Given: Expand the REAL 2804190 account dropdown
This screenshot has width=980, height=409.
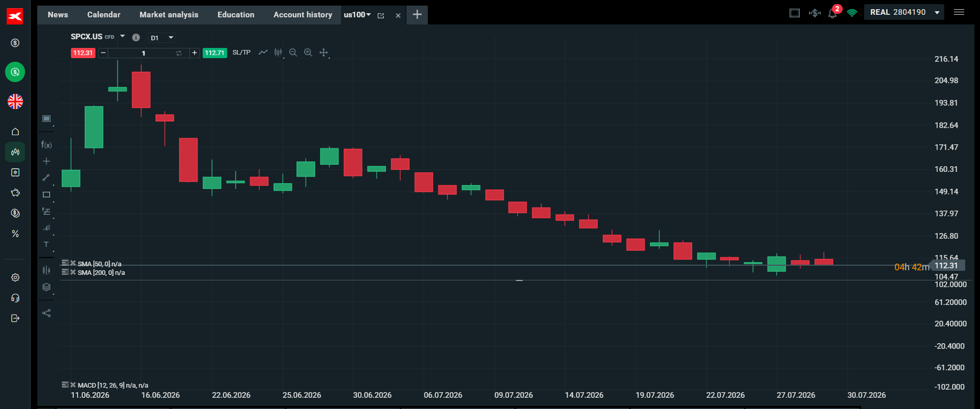Looking at the screenshot, I should pos(904,12).
